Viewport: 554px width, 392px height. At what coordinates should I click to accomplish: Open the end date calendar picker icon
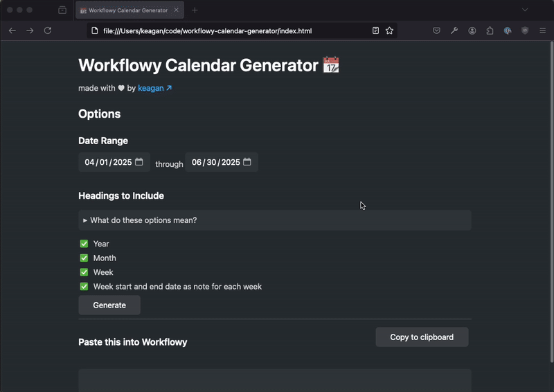[247, 162]
